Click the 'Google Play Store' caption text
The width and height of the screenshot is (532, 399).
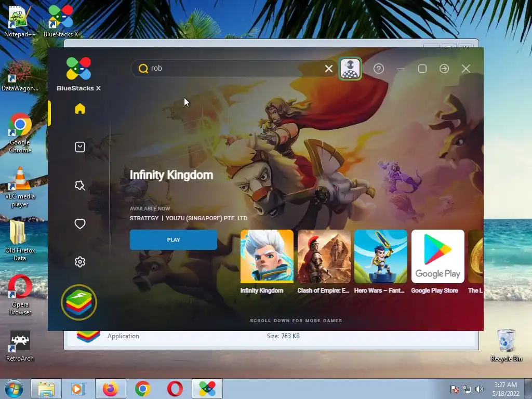coord(435,290)
